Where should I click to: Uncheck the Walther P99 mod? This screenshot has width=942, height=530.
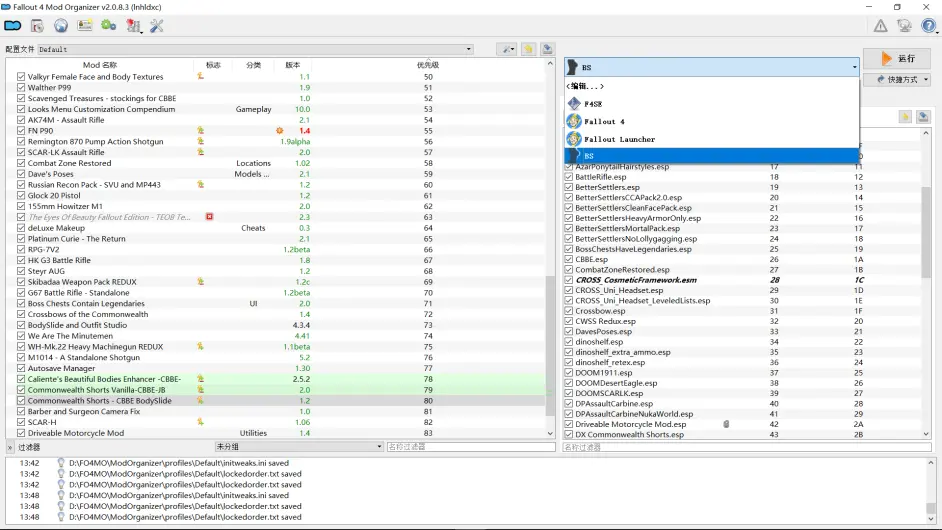(21, 87)
